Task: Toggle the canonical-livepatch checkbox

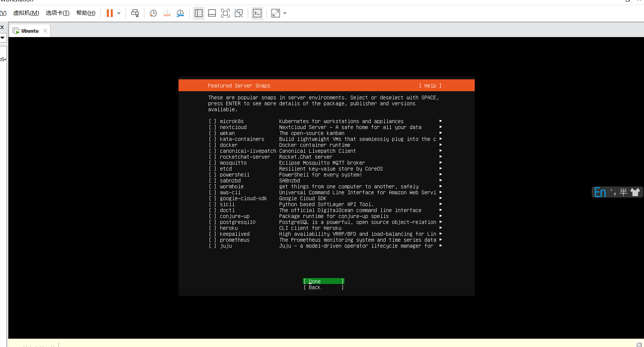Action: [x=212, y=151]
